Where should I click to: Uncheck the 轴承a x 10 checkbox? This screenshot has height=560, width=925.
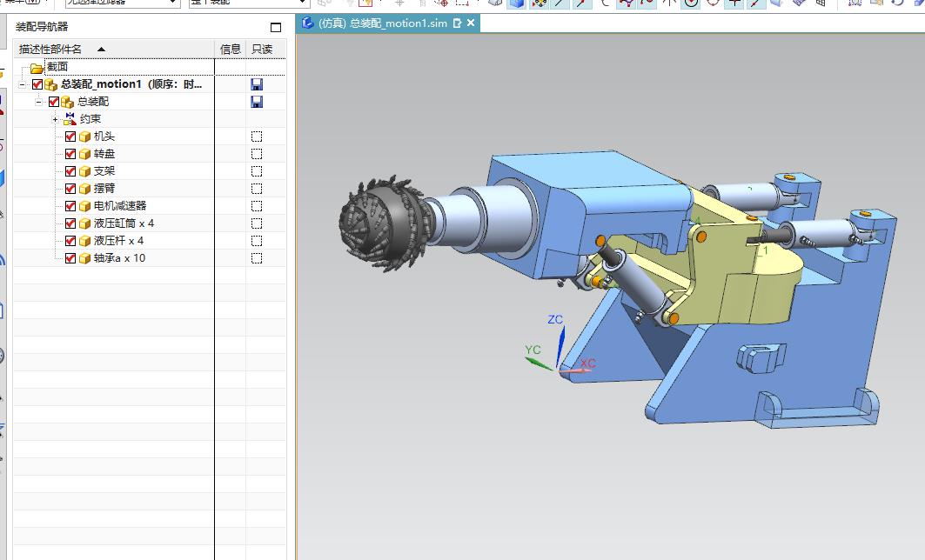tap(70, 258)
